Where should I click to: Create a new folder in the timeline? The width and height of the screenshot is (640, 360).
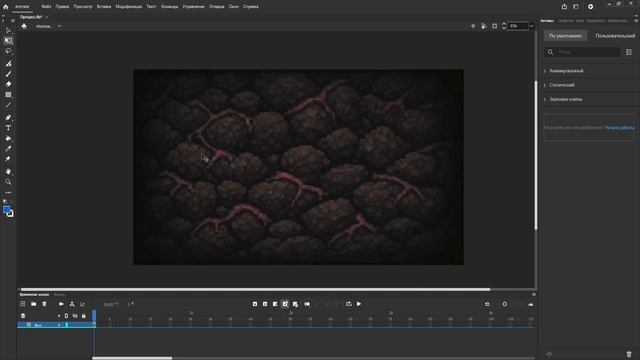point(33,304)
